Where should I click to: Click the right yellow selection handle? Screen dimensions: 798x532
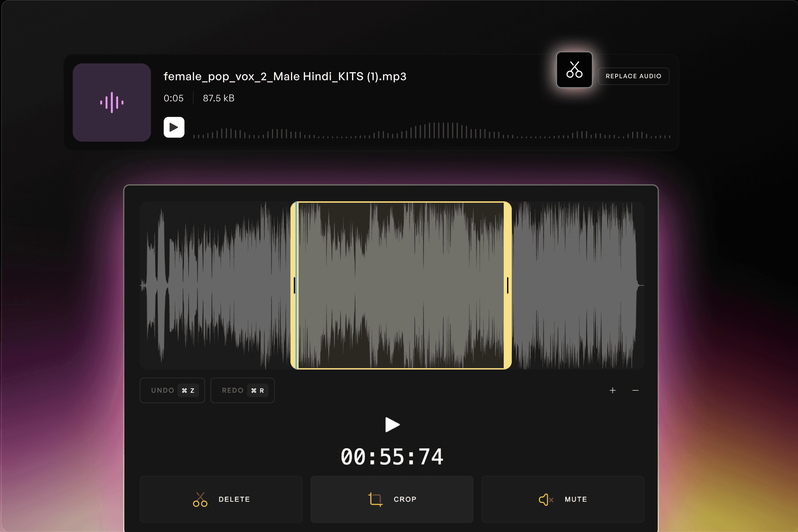click(508, 285)
